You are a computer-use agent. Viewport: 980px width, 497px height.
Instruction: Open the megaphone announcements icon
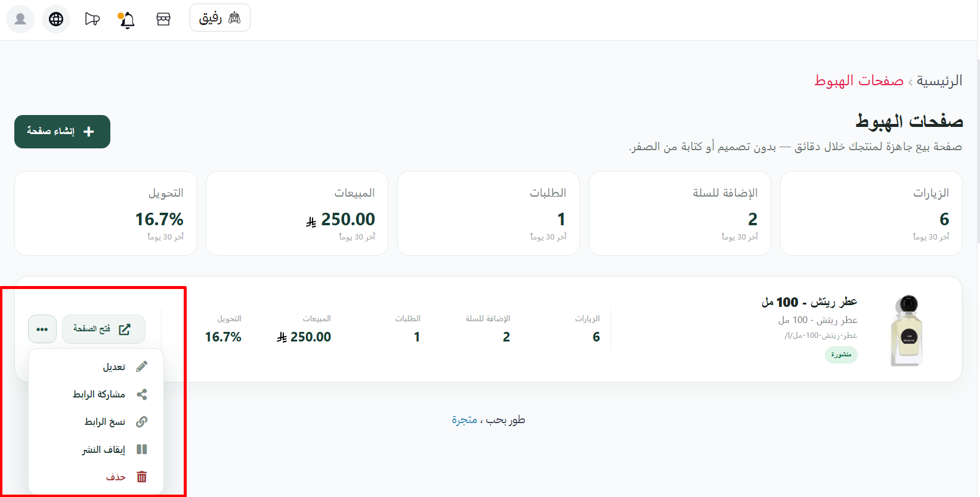pos(92,19)
